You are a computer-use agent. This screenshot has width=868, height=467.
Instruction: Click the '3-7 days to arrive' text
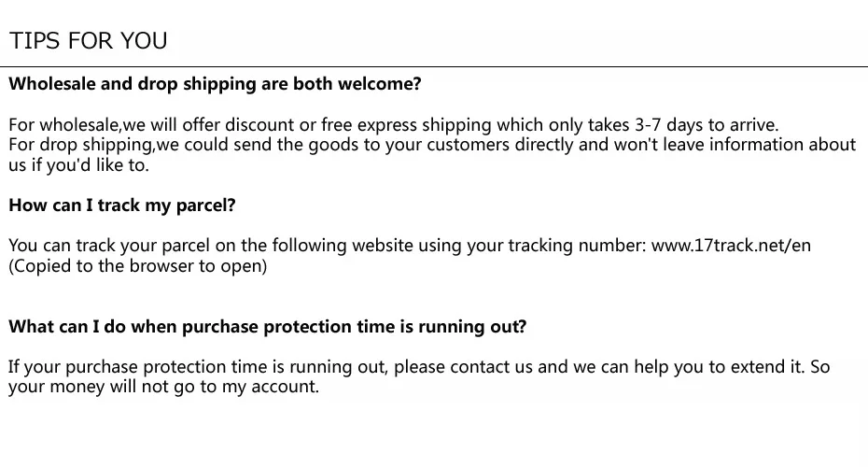click(x=707, y=125)
